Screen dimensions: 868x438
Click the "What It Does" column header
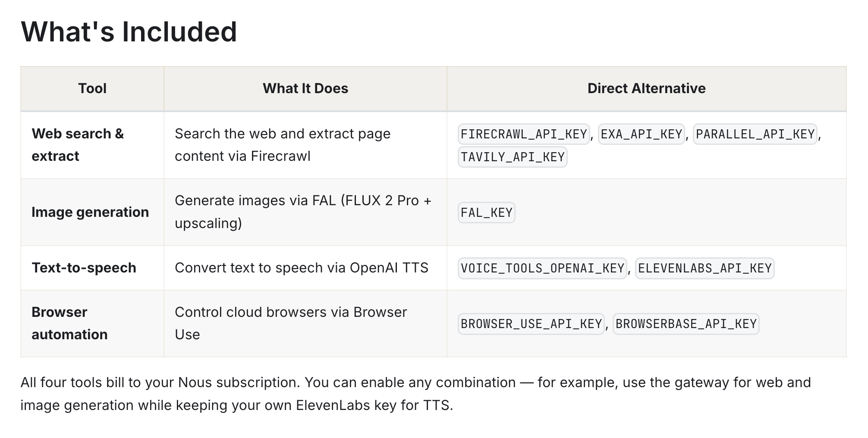coord(305,88)
